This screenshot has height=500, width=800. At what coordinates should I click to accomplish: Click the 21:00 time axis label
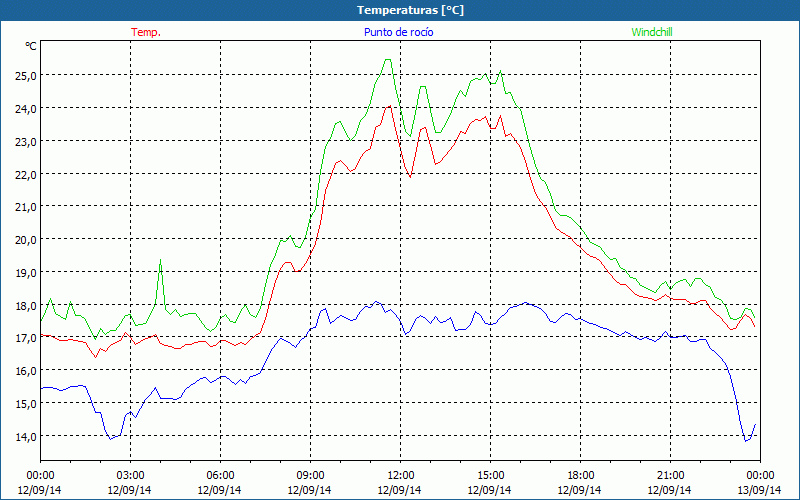(670, 476)
